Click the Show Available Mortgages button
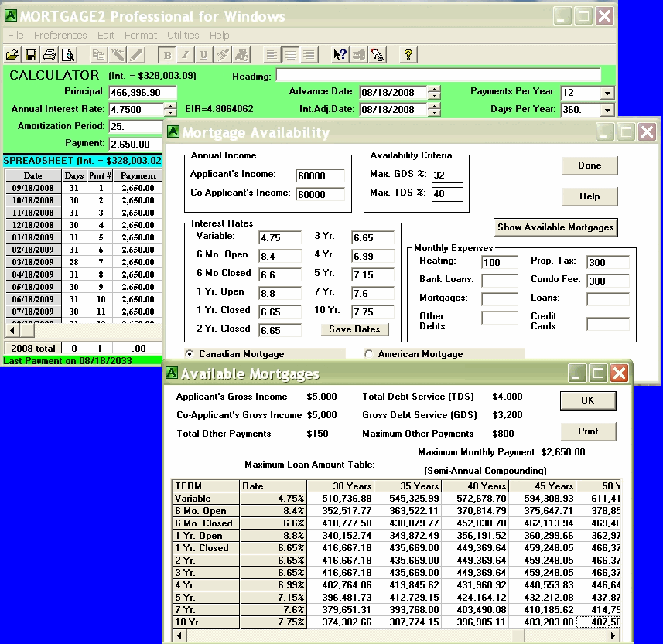Viewport: 663px width, 644px height. click(x=555, y=227)
